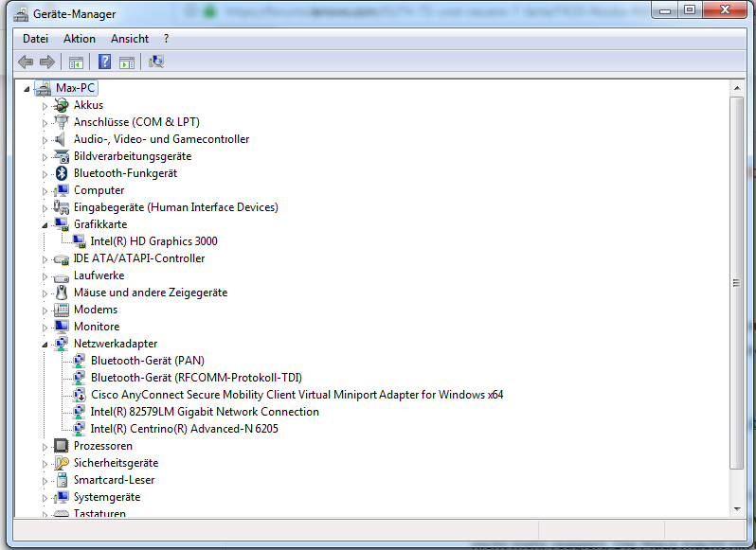The image size is (756, 550).
Task: Select Max-PC computer name
Action: pyautogui.click(x=75, y=88)
